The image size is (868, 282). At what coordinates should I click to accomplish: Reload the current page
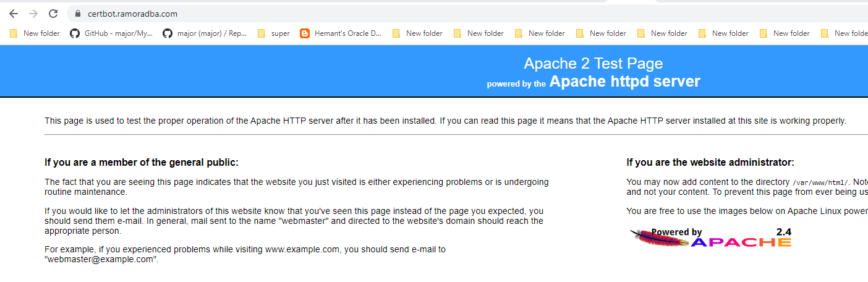tap(53, 14)
